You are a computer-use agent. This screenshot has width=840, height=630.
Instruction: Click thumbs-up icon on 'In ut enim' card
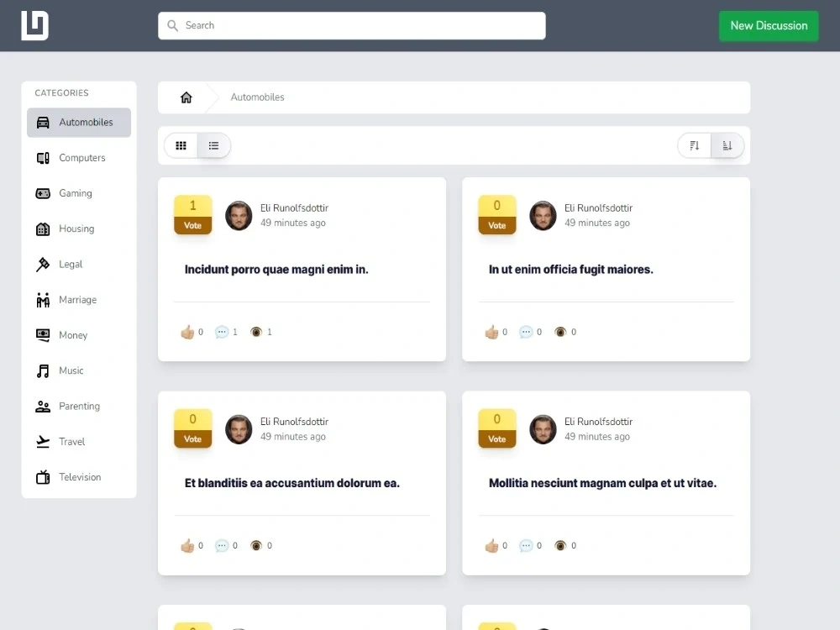(491, 332)
